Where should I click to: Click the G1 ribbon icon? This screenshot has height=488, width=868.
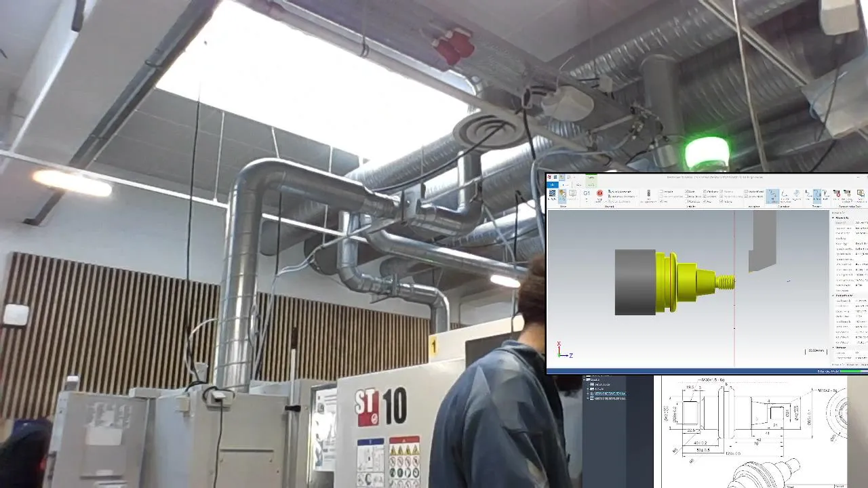(x=587, y=193)
